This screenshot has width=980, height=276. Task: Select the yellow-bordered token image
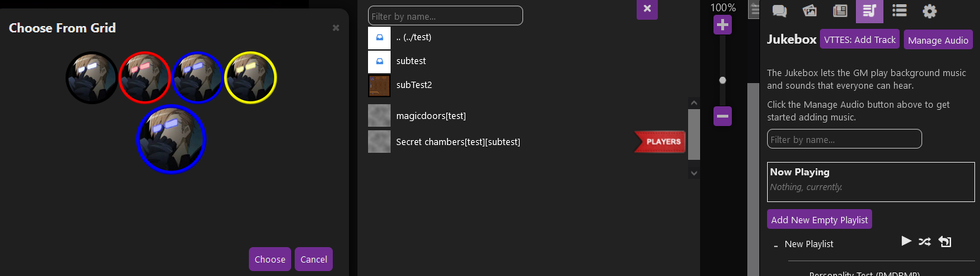(x=250, y=77)
